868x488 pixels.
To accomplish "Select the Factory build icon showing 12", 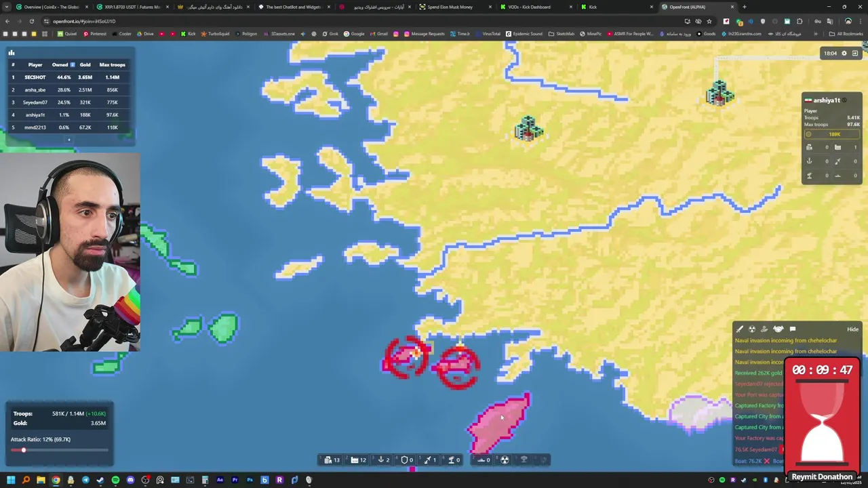I will pyautogui.click(x=357, y=460).
